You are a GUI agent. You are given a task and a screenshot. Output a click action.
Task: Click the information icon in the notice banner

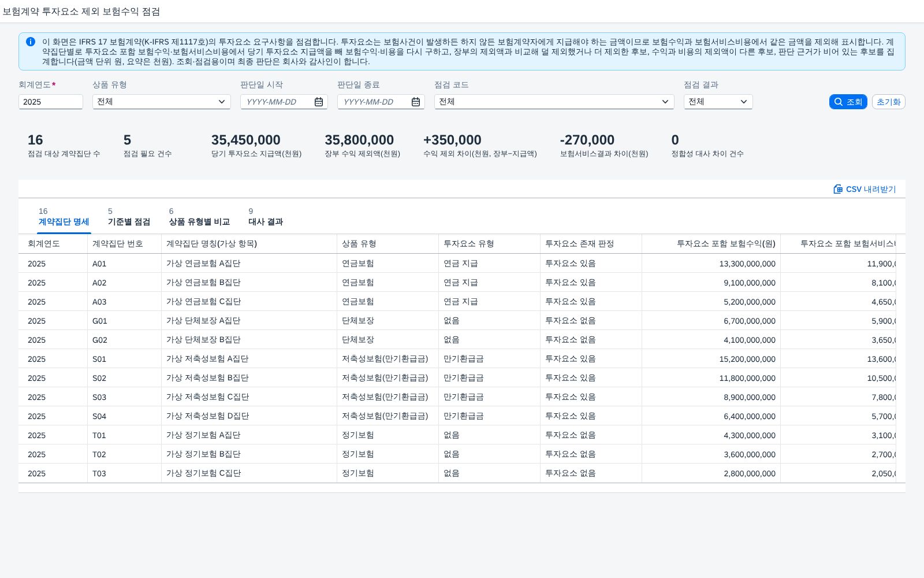(x=31, y=42)
